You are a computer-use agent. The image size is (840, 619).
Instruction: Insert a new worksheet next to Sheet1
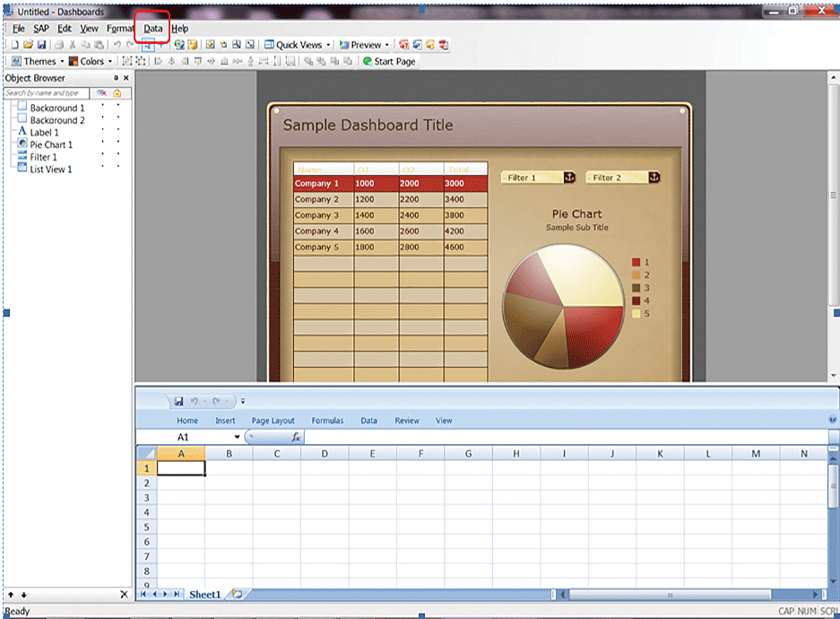point(235,594)
